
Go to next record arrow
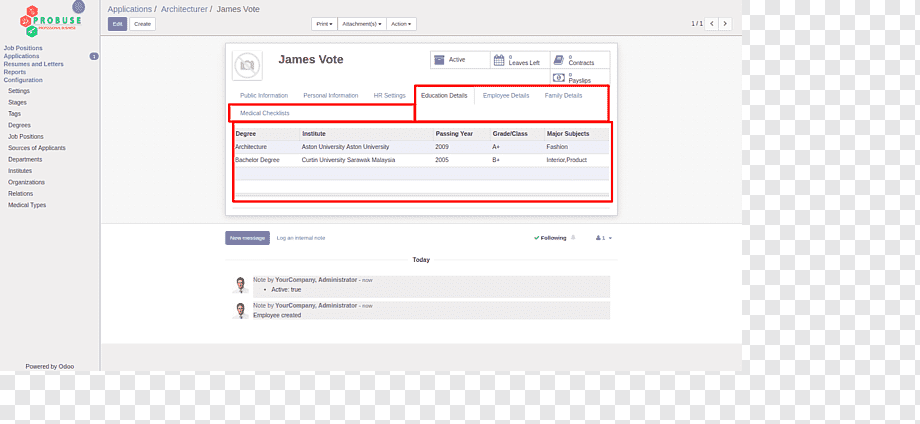click(x=726, y=23)
